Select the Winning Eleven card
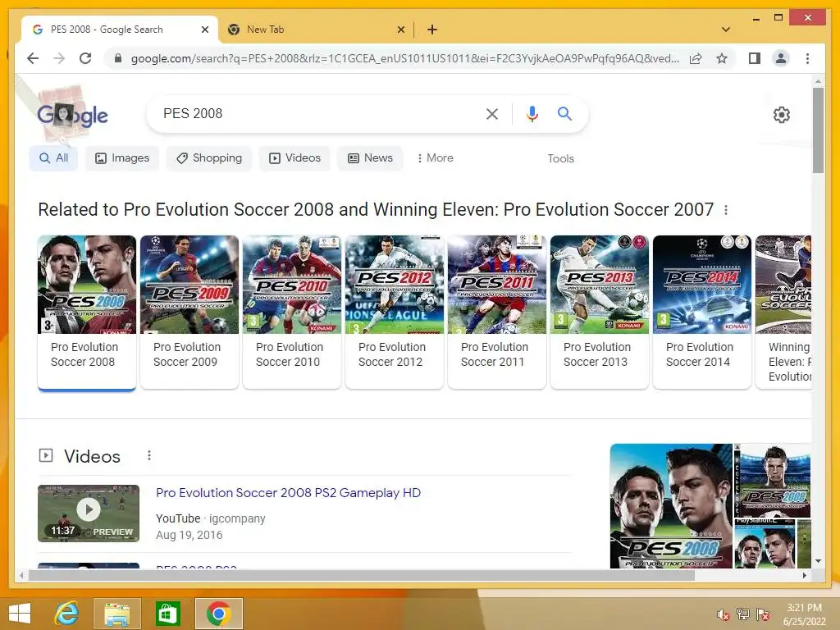The width and height of the screenshot is (840, 630). [783, 312]
